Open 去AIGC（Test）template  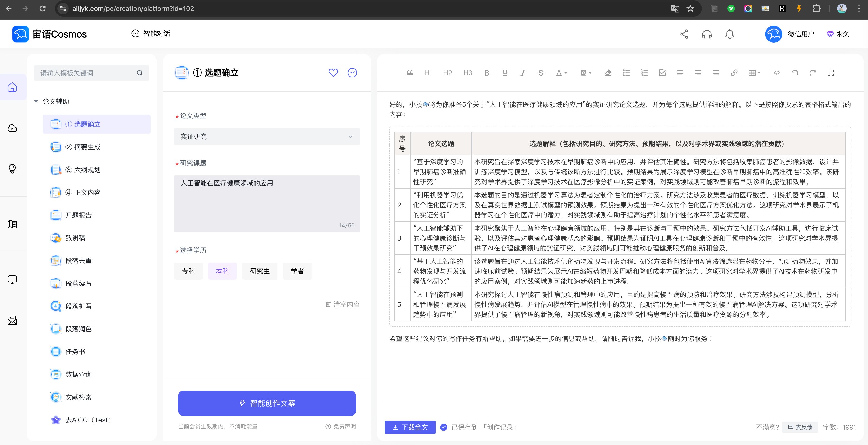[96, 420]
